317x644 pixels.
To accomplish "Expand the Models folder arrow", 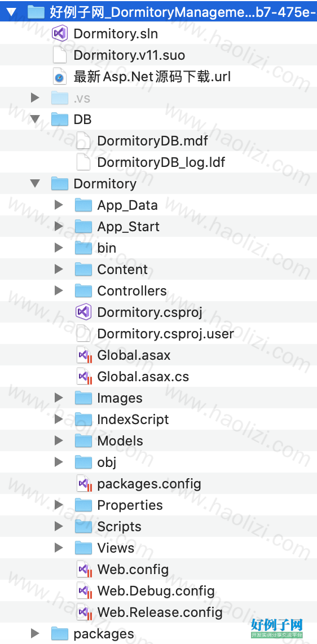I will click(x=59, y=440).
